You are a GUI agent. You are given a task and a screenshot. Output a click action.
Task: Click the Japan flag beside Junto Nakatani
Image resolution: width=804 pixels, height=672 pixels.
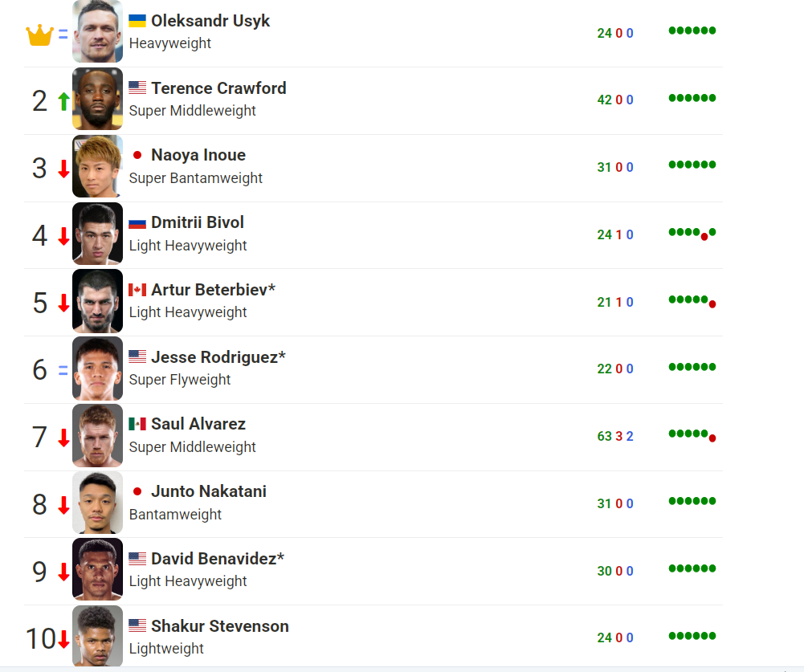click(137, 491)
